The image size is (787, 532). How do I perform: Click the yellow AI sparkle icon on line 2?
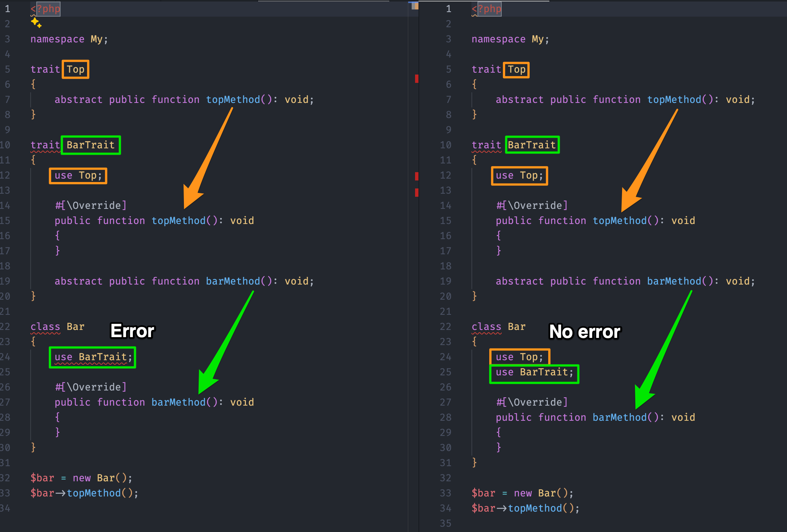pyautogui.click(x=36, y=23)
